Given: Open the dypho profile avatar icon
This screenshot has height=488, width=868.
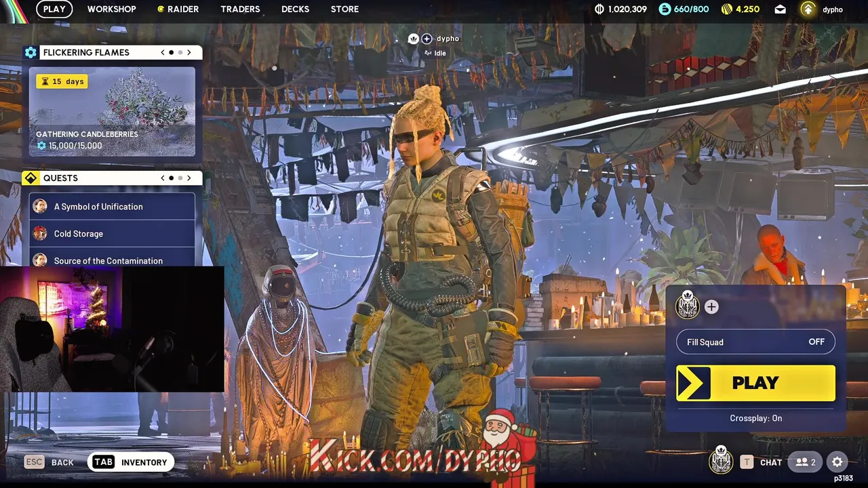Looking at the screenshot, I should [808, 9].
